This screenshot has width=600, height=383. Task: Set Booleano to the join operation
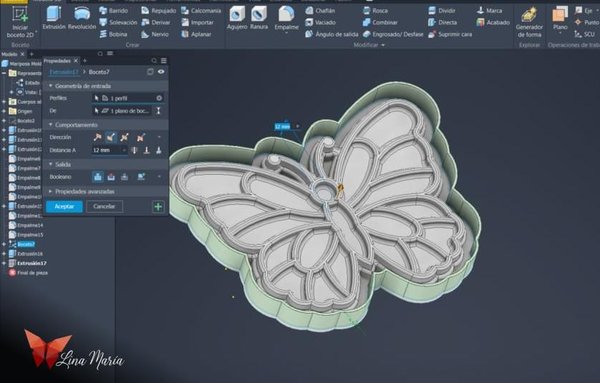tap(98, 177)
